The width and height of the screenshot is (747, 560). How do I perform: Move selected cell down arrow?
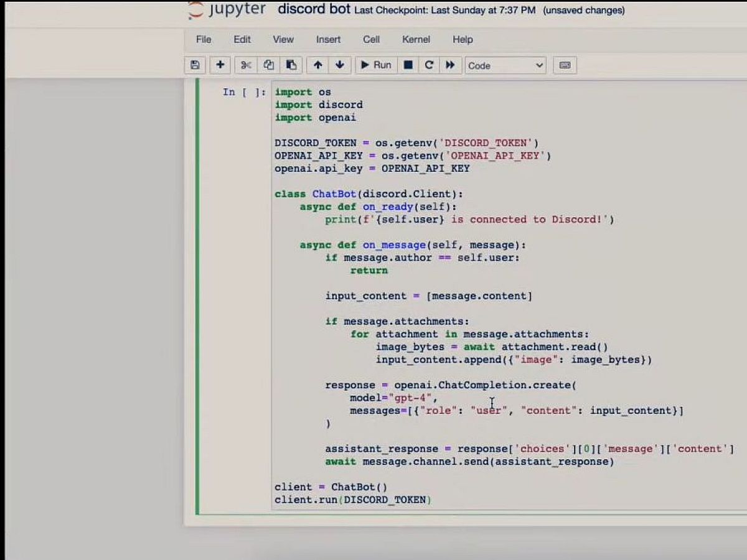(x=339, y=65)
